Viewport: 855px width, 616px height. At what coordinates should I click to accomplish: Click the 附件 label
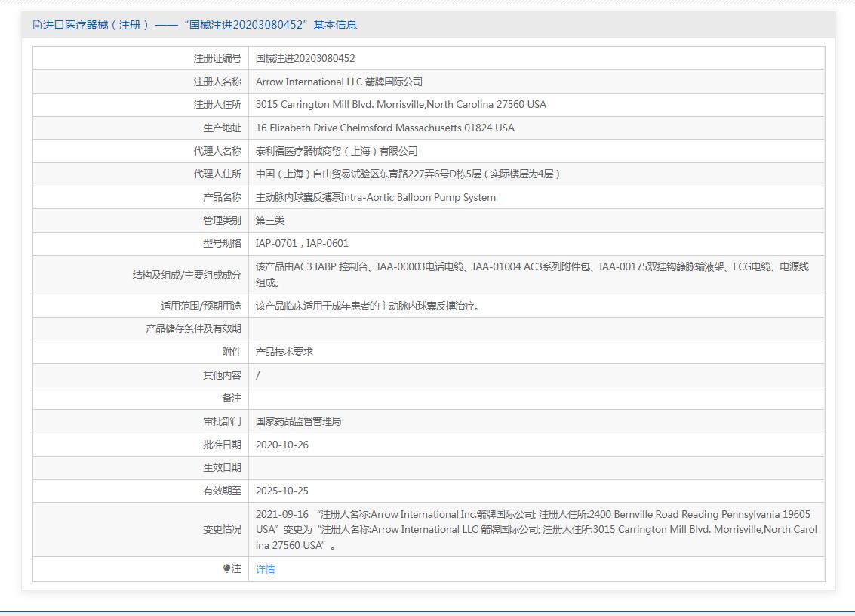[x=231, y=352]
